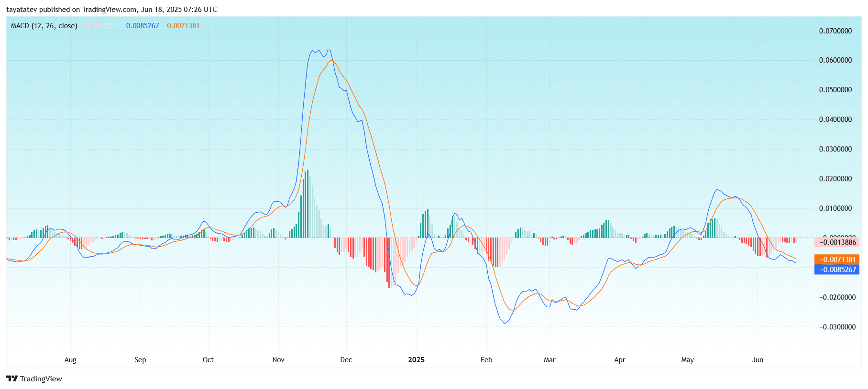Viewport: 868px width, 389px height.
Task: Click the Apr label on time axis
Action: tap(620, 360)
